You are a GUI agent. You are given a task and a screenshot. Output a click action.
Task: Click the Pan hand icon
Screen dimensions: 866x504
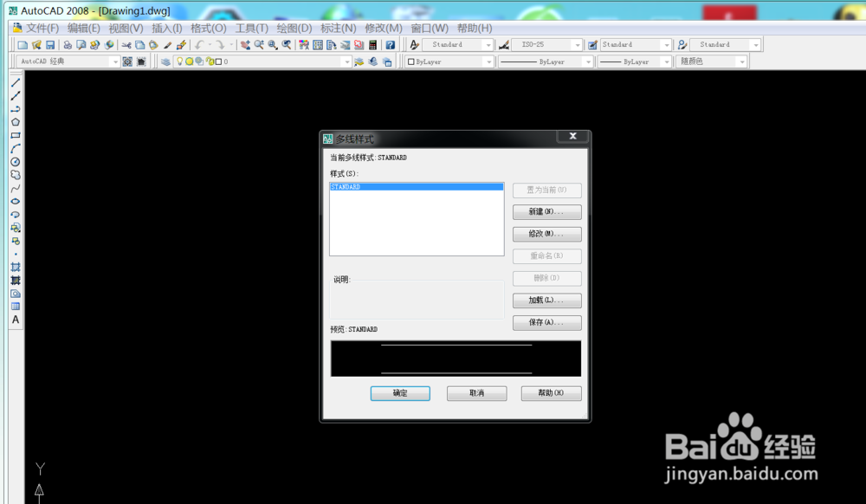click(245, 45)
